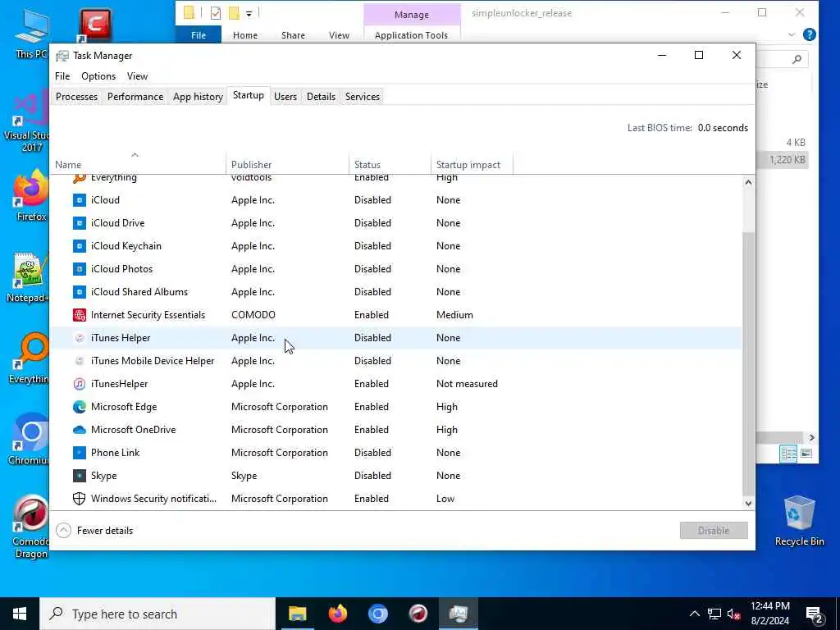Click the startup list scrollbar up arrow
Viewport: 840px width, 630px height.
(748, 182)
